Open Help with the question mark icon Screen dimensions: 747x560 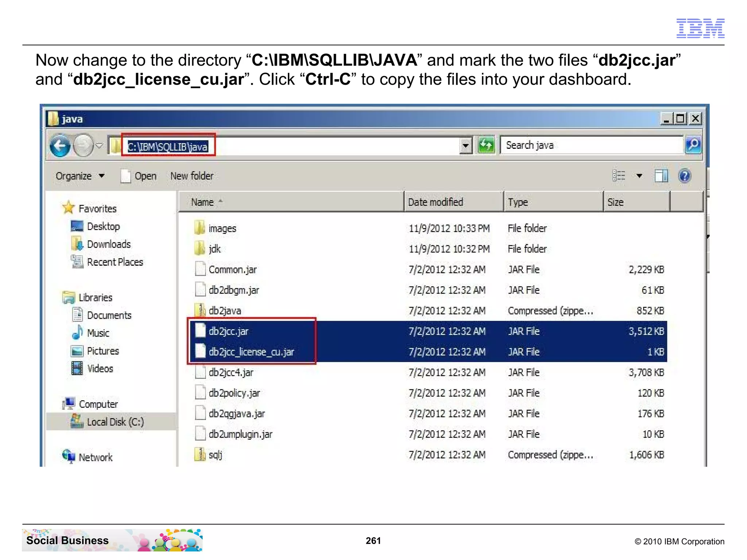coord(685,176)
